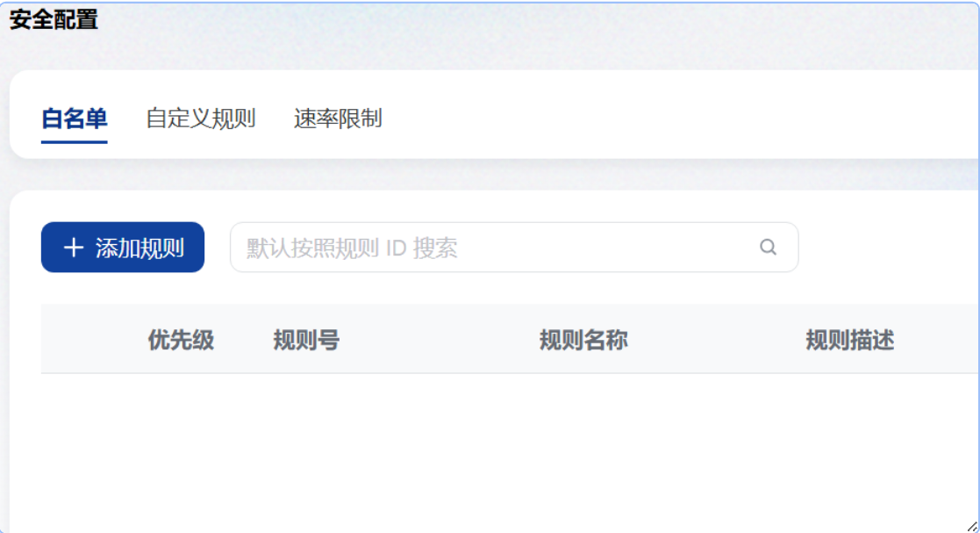Click the 安全配置 page title

54,20
